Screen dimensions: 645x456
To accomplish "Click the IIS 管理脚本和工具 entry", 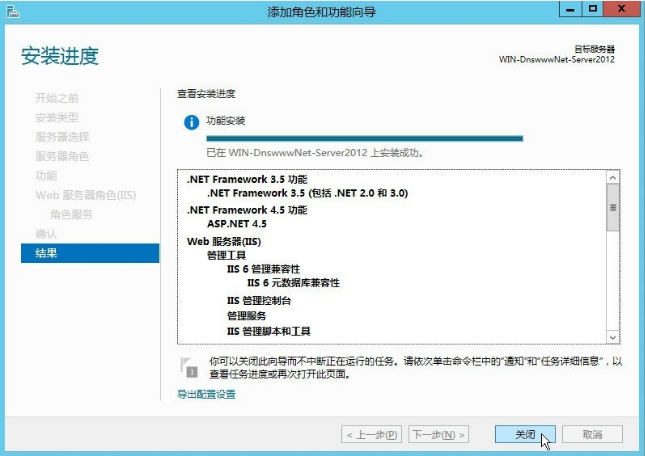I will [x=269, y=331].
